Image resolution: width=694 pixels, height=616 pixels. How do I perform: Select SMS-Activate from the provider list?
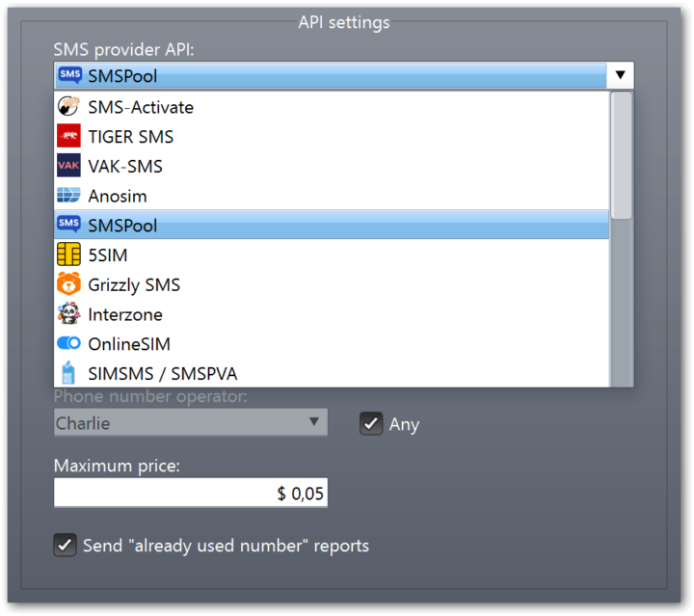(x=332, y=107)
